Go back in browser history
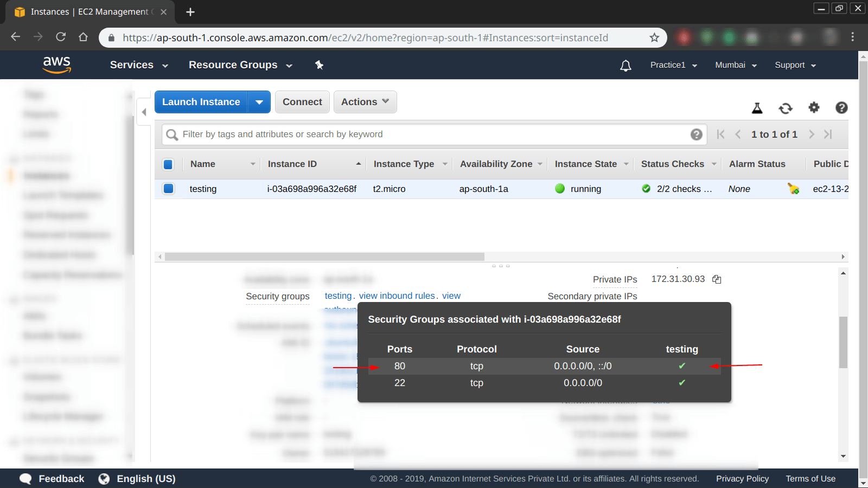The image size is (868, 488). click(16, 37)
